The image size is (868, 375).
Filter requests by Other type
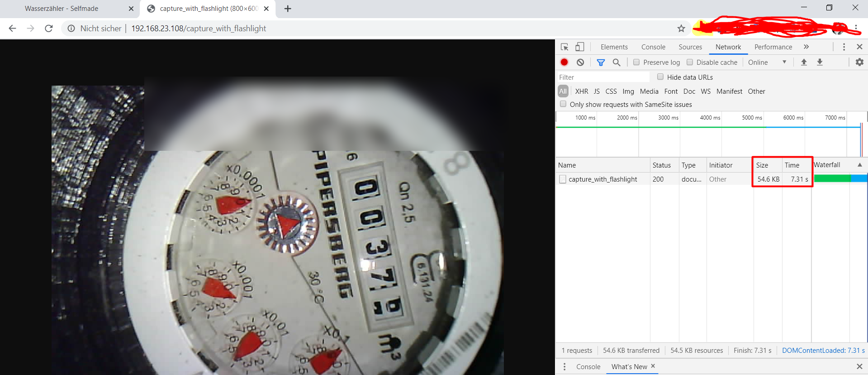(x=756, y=91)
